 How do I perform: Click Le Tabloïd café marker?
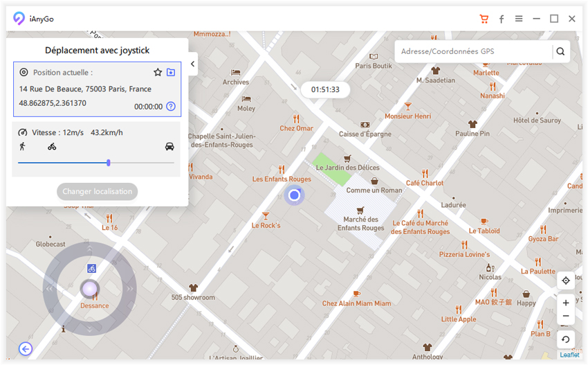point(484,222)
